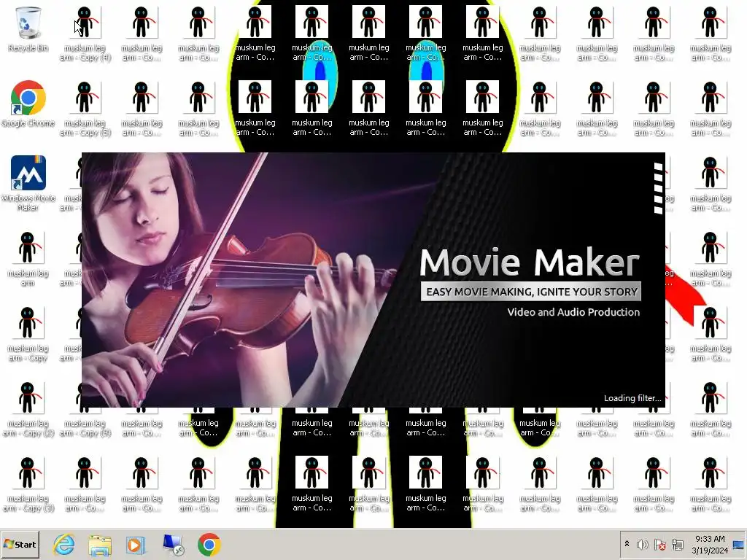Click the Show Desktop button at taskbar end
This screenshot has height=560, width=747.
pos(739,544)
